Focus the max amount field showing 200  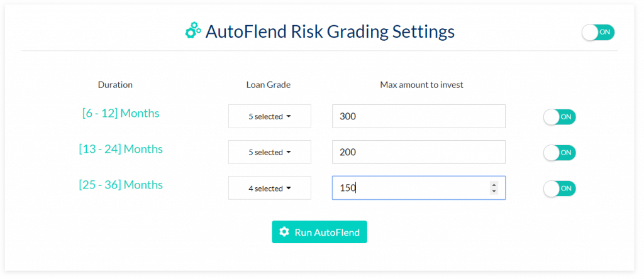click(418, 152)
